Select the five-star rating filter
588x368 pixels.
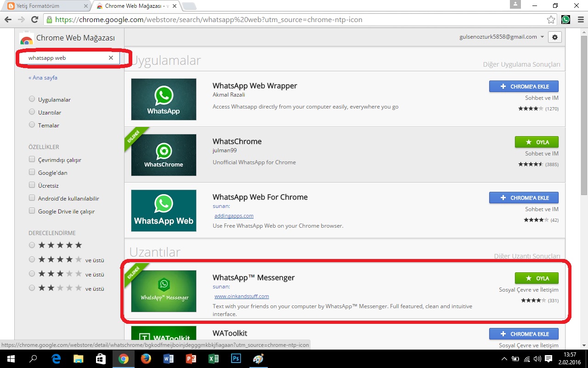click(x=32, y=245)
